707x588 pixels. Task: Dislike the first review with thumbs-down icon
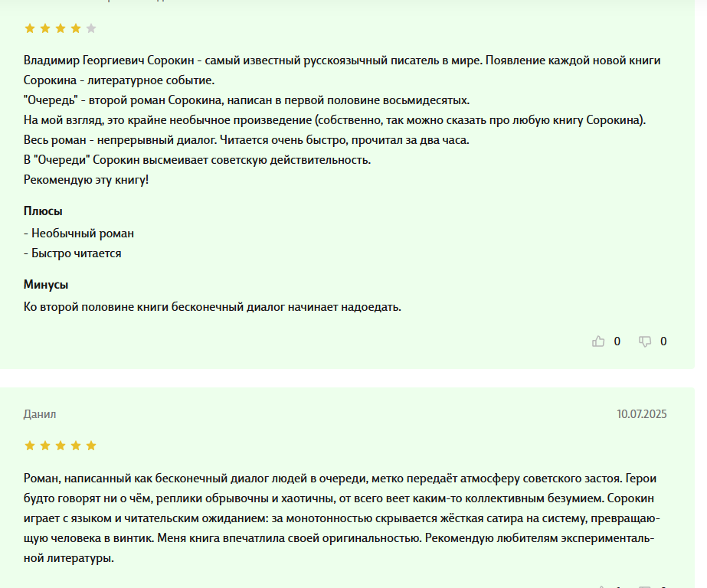(x=645, y=341)
